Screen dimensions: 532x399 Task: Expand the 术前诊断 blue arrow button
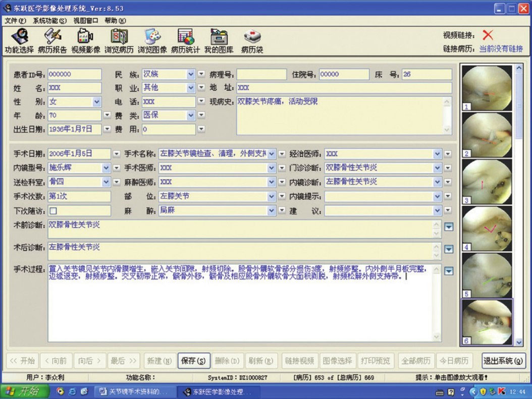(x=449, y=227)
